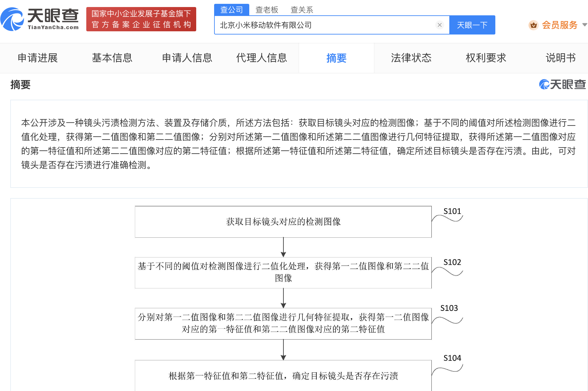Screen dimensions: 588x391
Task: Click the 会员服务 link
Action: (560, 25)
